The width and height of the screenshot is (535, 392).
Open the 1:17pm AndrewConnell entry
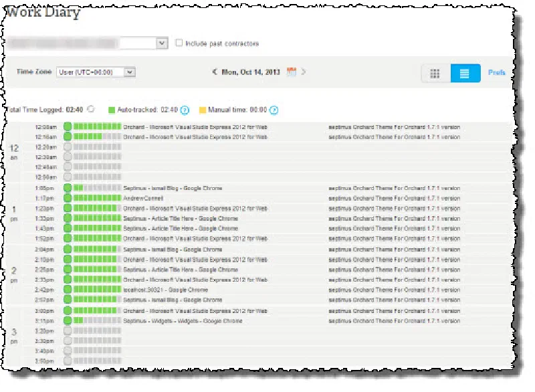pos(143,198)
